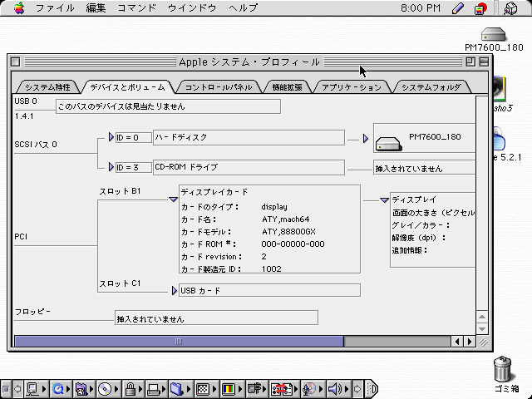Click the vertical scrollbar up arrow
This screenshot has width=532, height=399.
click(482, 317)
